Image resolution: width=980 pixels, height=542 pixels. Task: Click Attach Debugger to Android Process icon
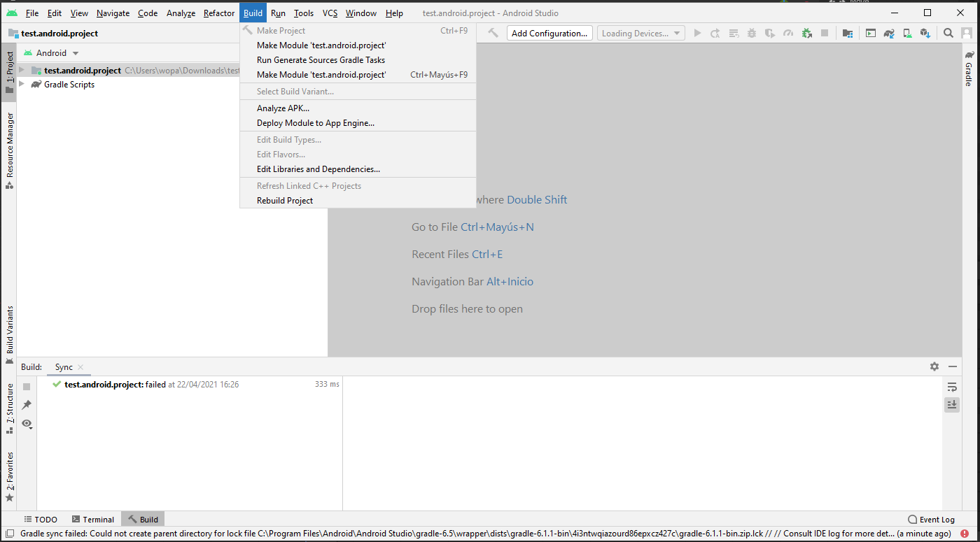click(x=806, y=33)
